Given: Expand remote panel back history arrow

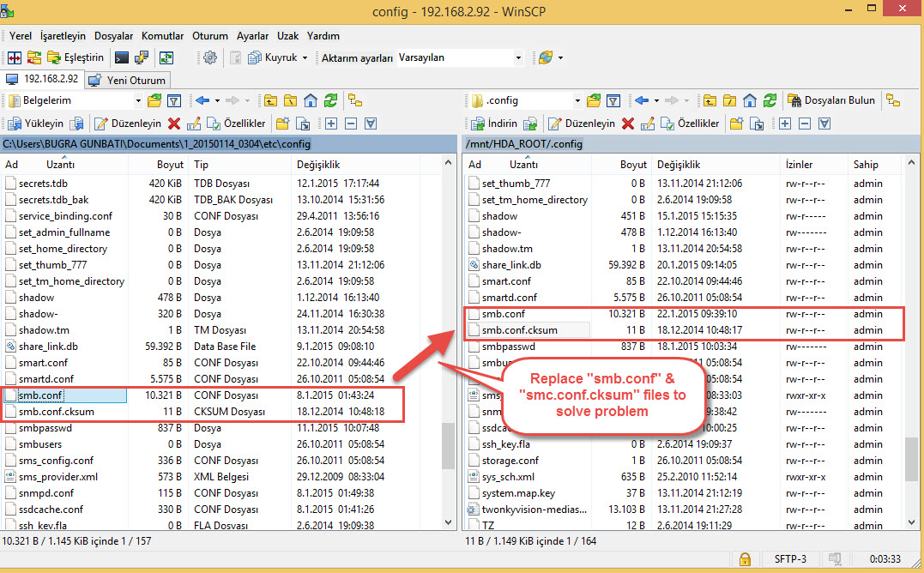Looking at the screenshot, I should point(656,100).
